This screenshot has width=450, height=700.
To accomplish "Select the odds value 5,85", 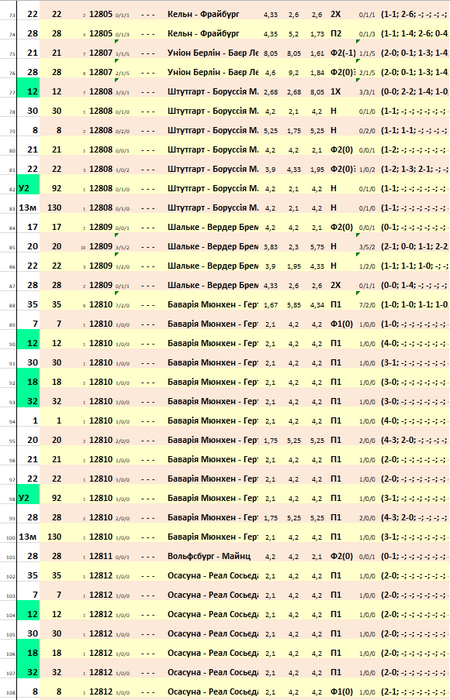I will click(294, 305).
